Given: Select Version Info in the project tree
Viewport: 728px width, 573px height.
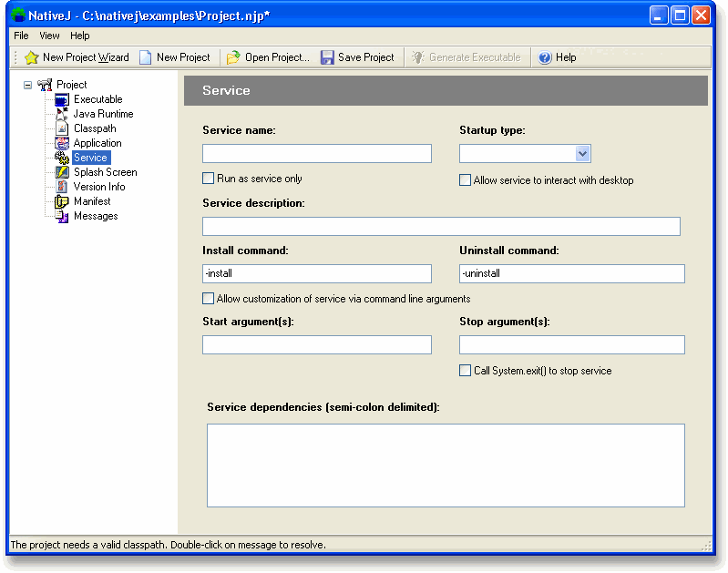Looking at the screenshot, I should point(98,187).
